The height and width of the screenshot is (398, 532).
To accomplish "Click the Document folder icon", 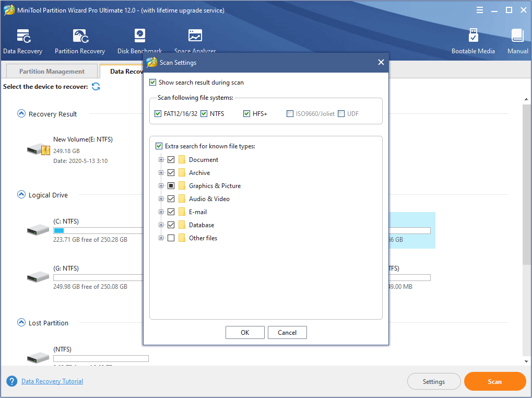I will (182, 159).
